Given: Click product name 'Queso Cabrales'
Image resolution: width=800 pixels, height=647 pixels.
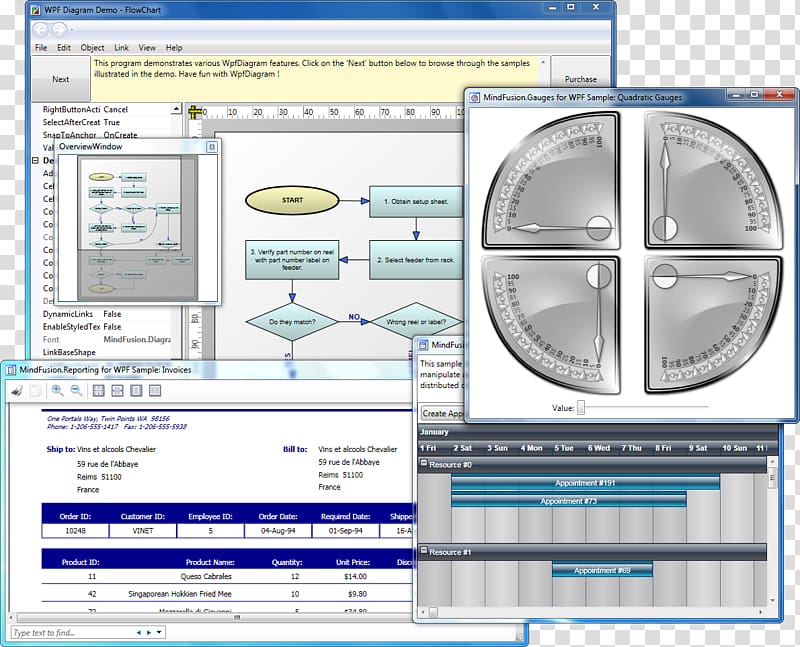Looking at the screenshot, I should click(x=206, y=577).
